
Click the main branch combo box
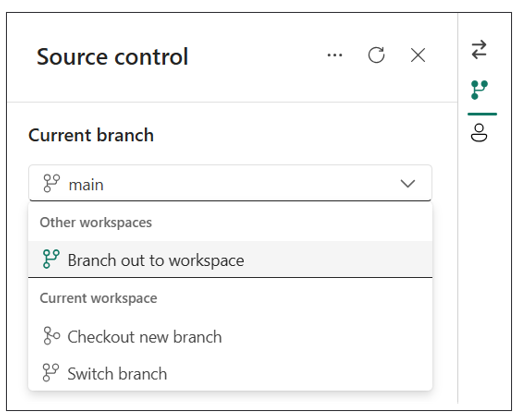(230, 183)
